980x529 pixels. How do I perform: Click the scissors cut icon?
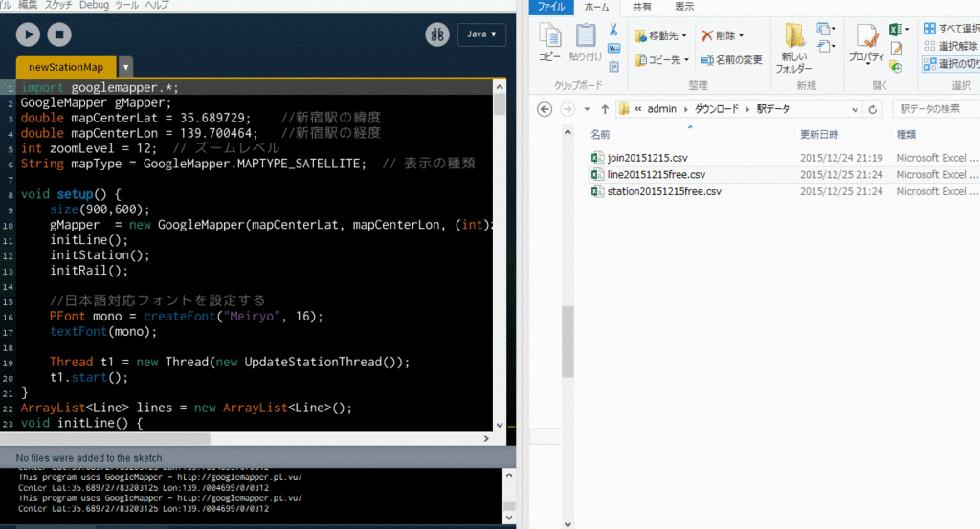[x=613, y=30]
